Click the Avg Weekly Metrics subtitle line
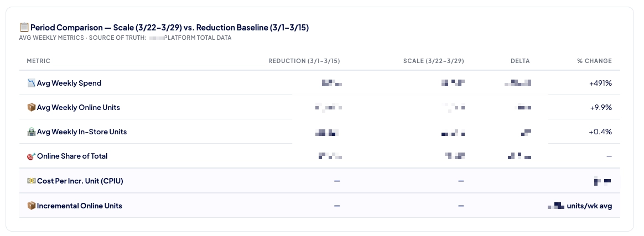 pos(125,38)
